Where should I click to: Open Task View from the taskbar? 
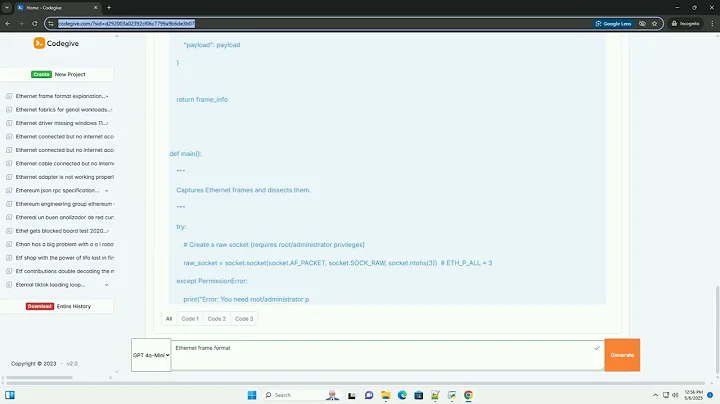click(351, 395)
